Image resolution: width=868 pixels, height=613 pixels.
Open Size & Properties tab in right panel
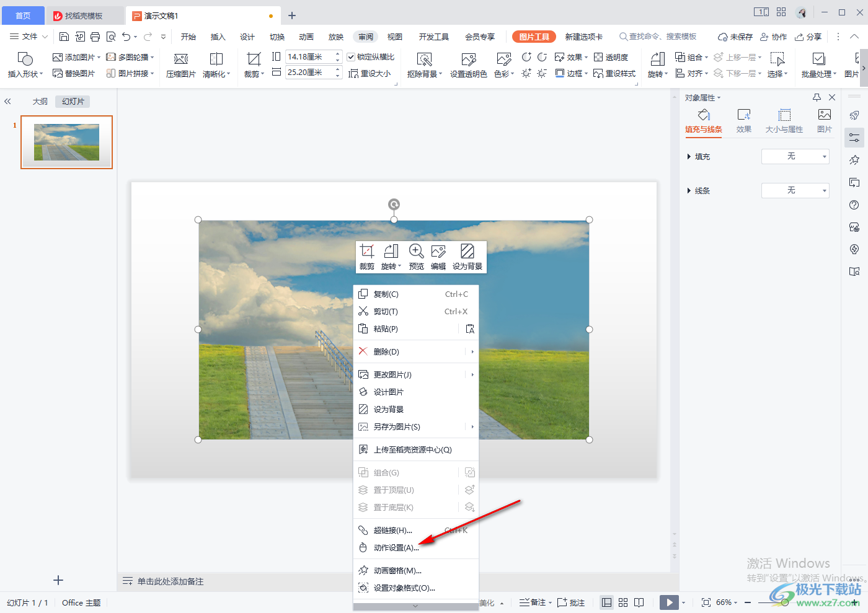784,121
